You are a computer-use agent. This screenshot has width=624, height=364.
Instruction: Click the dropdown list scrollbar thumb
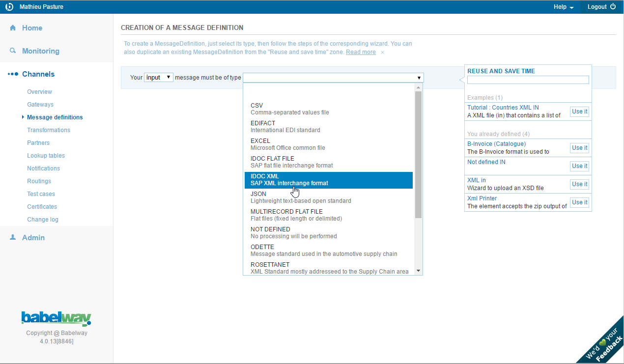point(418,154)
